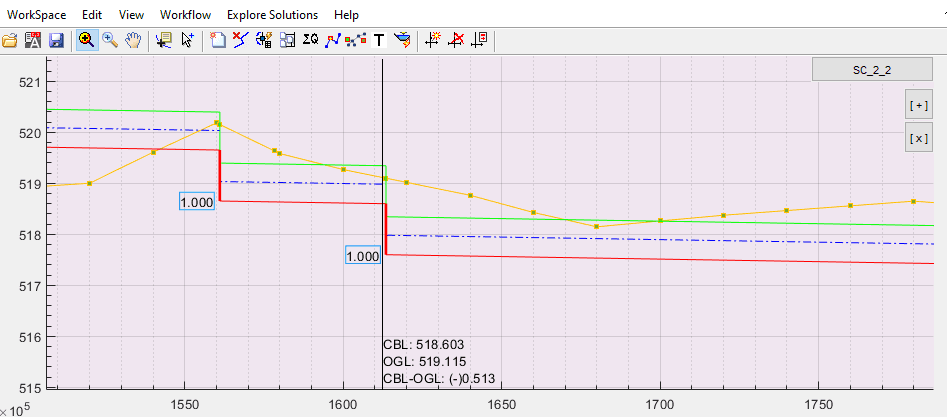The image size is (947, 417).
Task: Select the zoom-out magnifier tool
Action: pyautogui.click(x=109, y=40)
